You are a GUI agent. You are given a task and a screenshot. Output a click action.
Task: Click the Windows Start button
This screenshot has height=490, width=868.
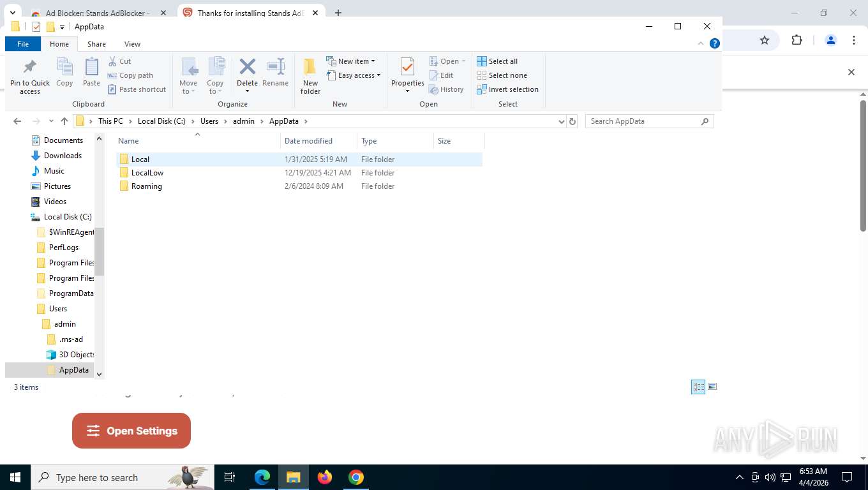[x=15, y=477]
